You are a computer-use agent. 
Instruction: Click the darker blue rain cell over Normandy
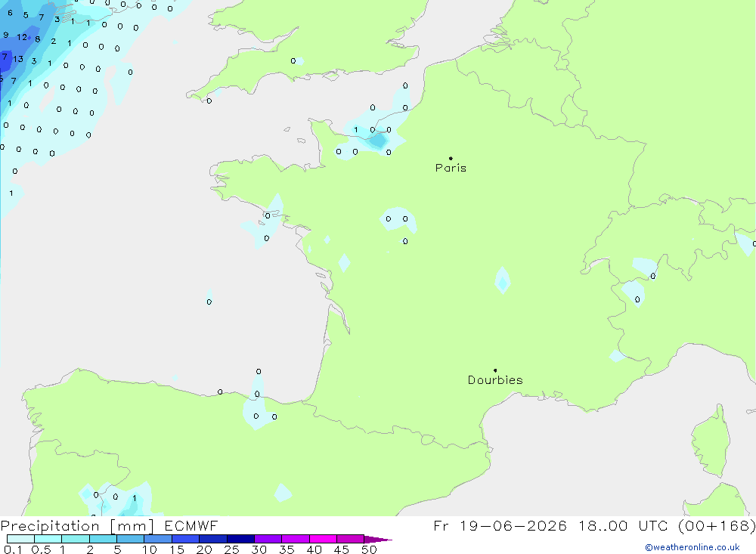click(378, 141)
